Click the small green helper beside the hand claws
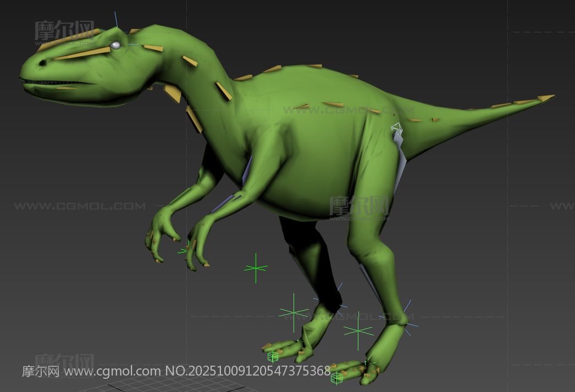This screenshot has width=575, height=392. pos(184,250)
